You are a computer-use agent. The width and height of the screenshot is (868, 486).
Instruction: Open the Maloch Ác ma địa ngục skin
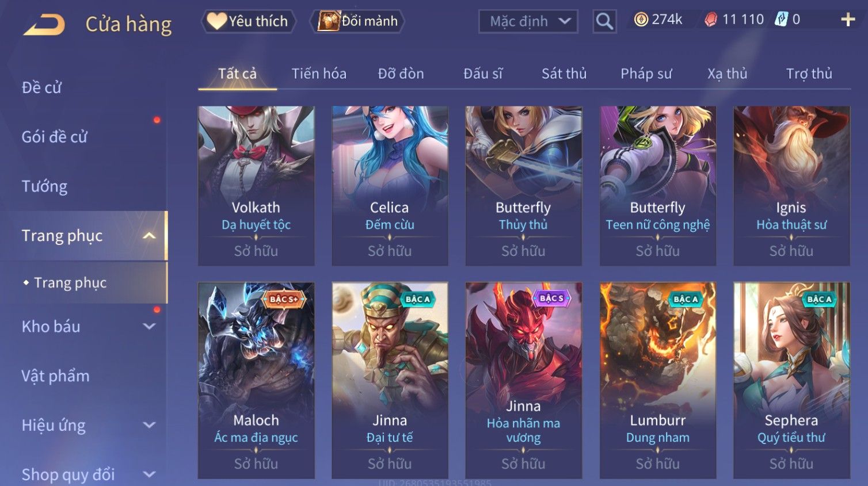pyautogui.click(x=256, y=380)
